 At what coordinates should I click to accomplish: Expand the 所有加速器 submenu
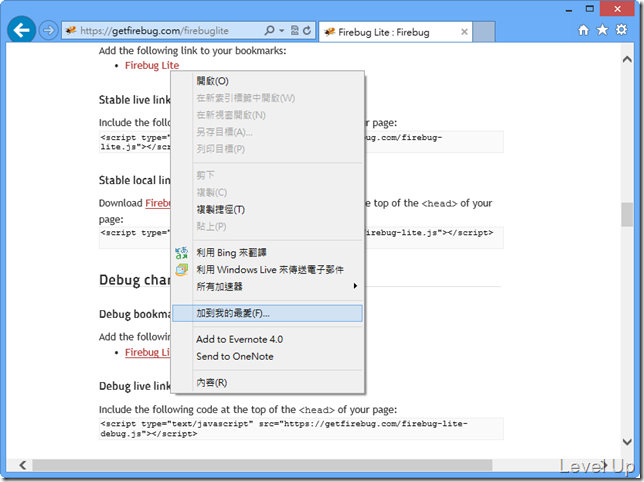pos(267,287)
